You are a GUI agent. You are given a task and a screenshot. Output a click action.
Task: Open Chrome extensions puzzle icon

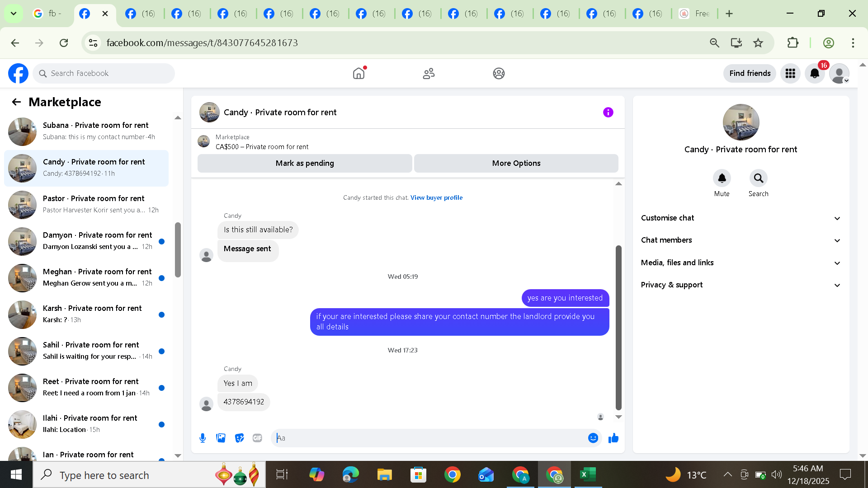(793, 43)
